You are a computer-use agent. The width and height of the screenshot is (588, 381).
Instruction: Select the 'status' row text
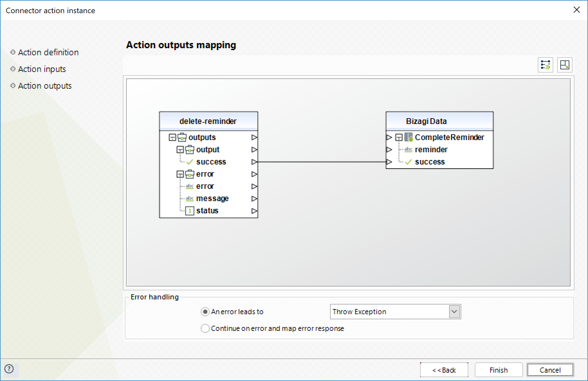[x=207, y=211]
